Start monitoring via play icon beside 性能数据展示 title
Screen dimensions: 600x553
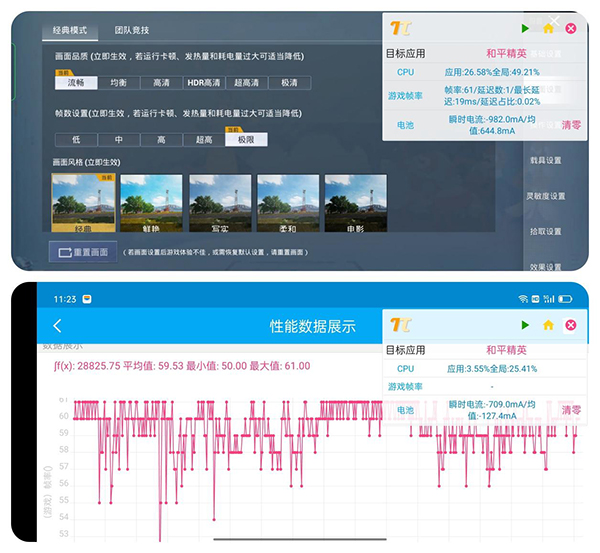tap(526, 325)
